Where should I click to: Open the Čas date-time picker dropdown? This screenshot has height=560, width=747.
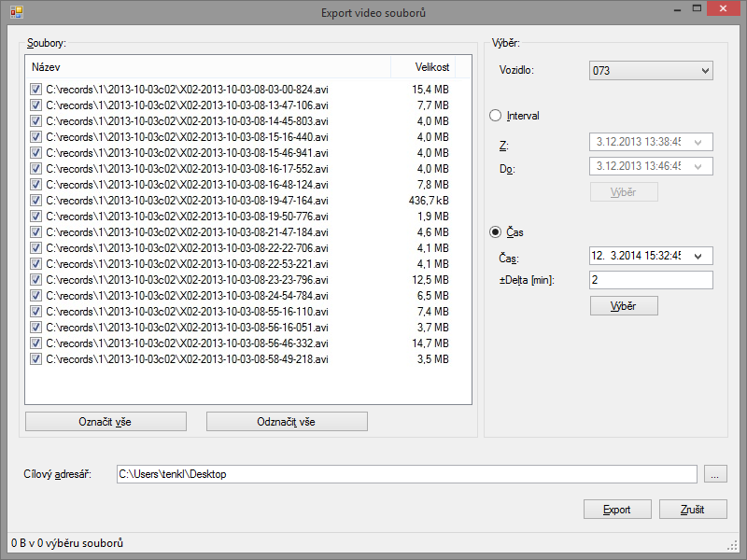698,256
